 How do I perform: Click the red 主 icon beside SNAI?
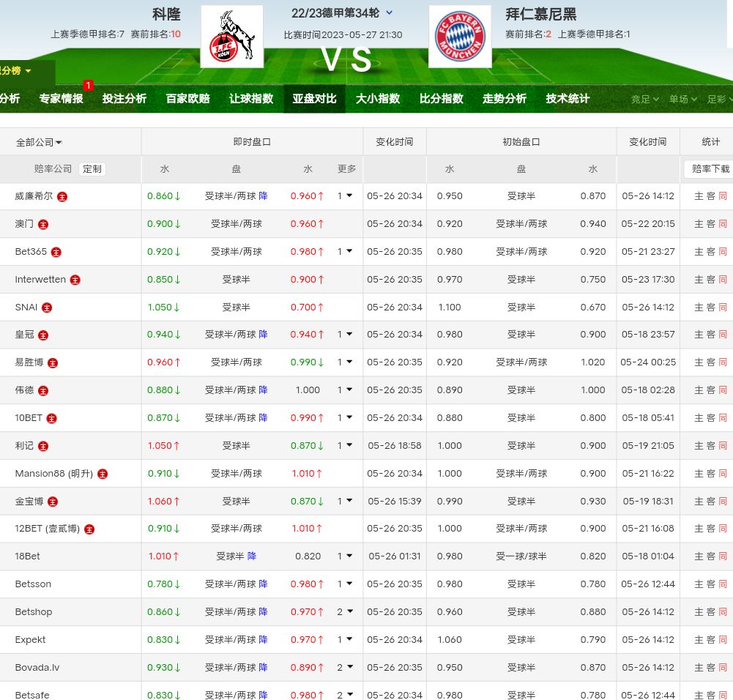pyautogui.click(x=47, y=308)
